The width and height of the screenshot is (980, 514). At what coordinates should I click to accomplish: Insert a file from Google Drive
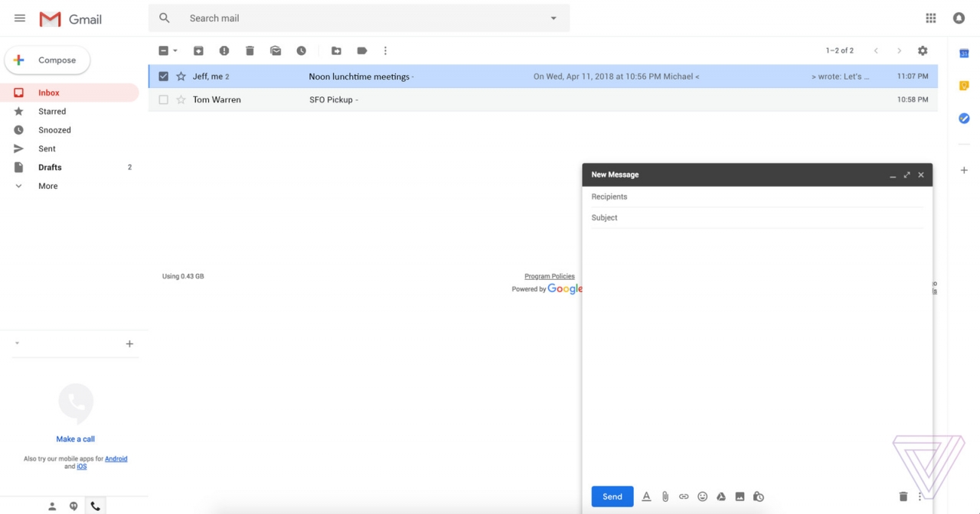click(x=720, y=496)
